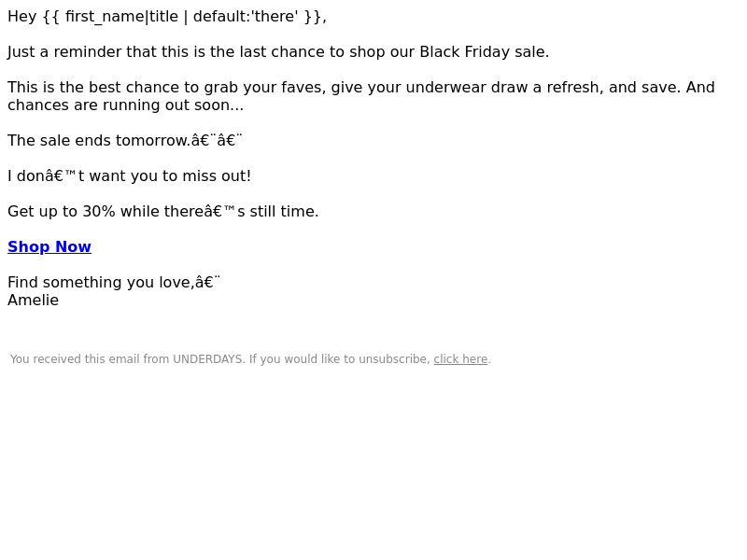The image size is (747, 560).
Task: Click the 'You received this email' footer text
Action: pyautogui.click(x=75, y=359)
